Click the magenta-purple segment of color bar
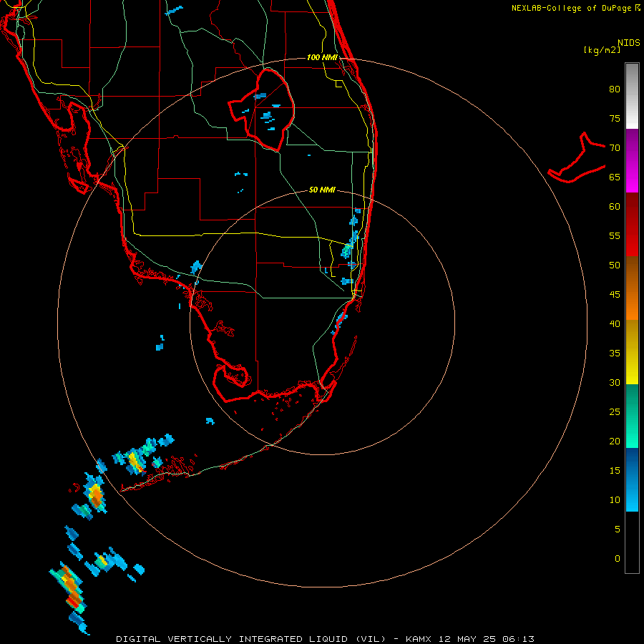The image size is (644, 644). pyautogui.click(x=632, y=160)
